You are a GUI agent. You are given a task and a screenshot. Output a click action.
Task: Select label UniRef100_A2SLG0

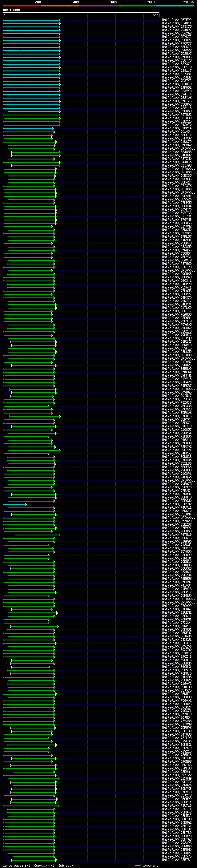point(177,399)
